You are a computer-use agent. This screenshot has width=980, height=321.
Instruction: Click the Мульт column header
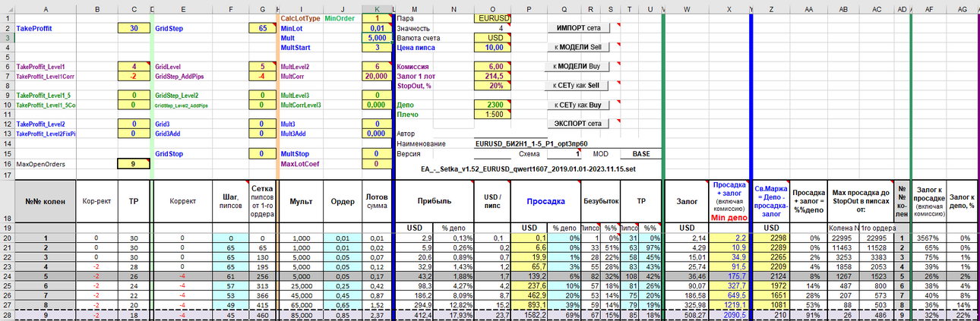[300, 201]
